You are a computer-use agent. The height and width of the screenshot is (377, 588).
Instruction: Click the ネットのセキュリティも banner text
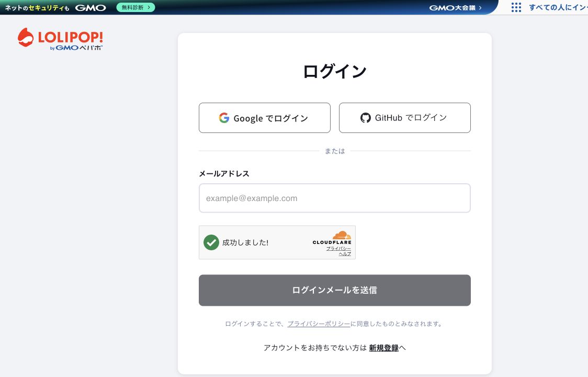tap(37, 7)
